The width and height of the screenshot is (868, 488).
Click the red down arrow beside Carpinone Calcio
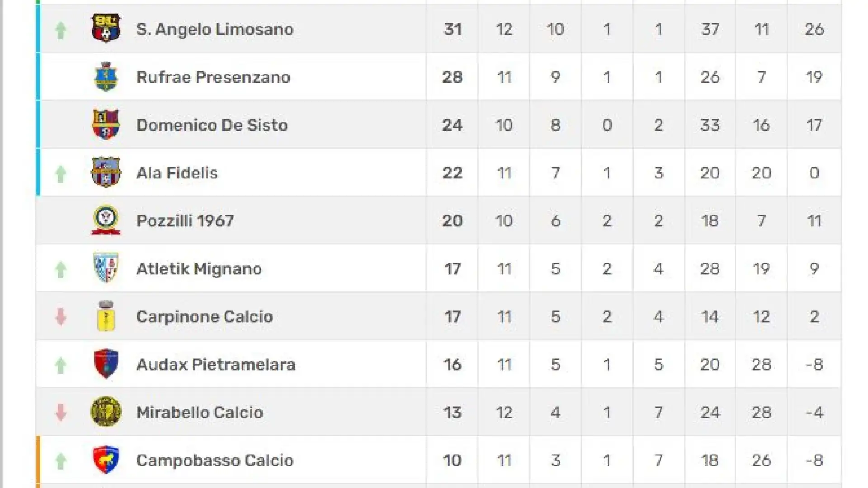pos(61,317)
